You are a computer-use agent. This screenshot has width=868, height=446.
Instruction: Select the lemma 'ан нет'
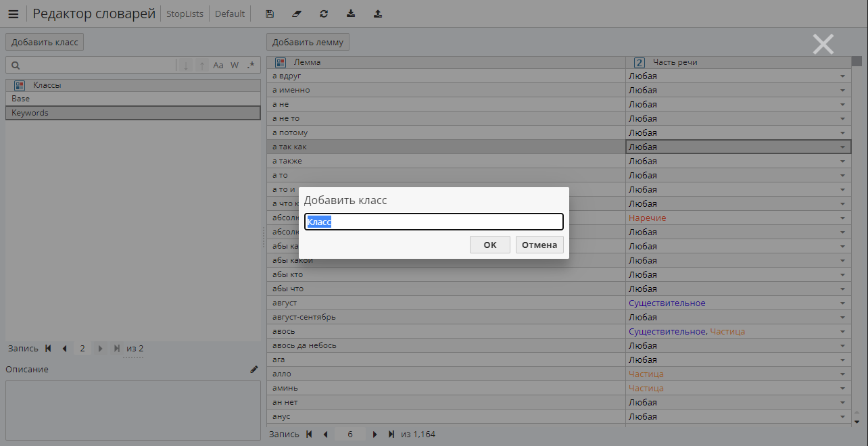pos(446,403)
